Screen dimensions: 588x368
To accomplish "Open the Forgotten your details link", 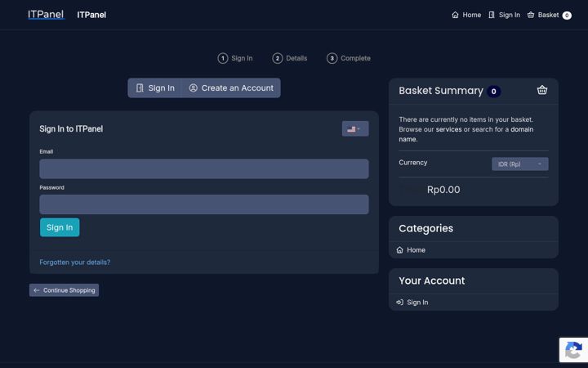I will point(74,263).
